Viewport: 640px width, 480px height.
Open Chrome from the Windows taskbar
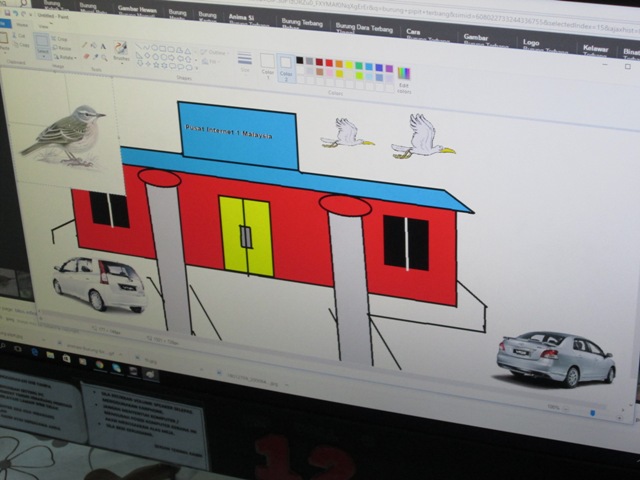(x=100, y=364)
